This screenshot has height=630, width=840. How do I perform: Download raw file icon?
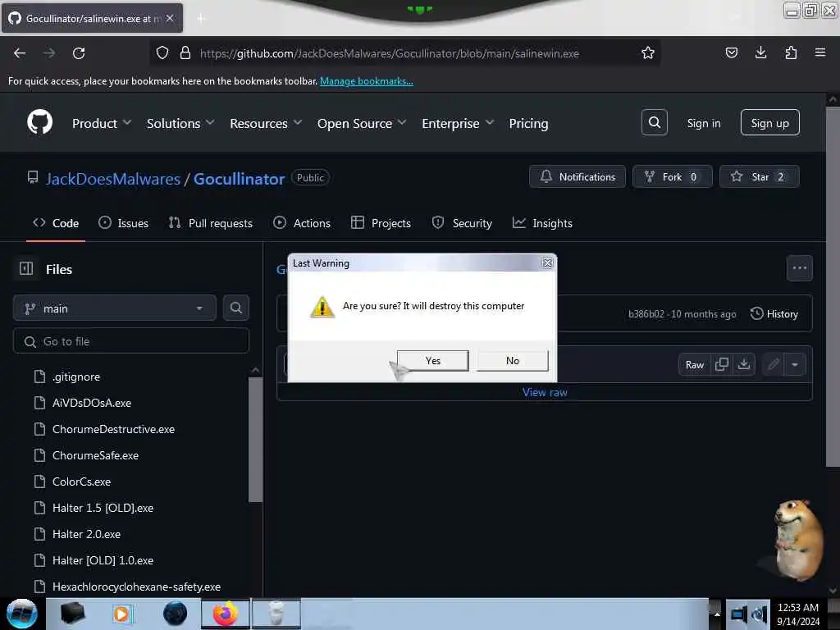pos(743,364)
